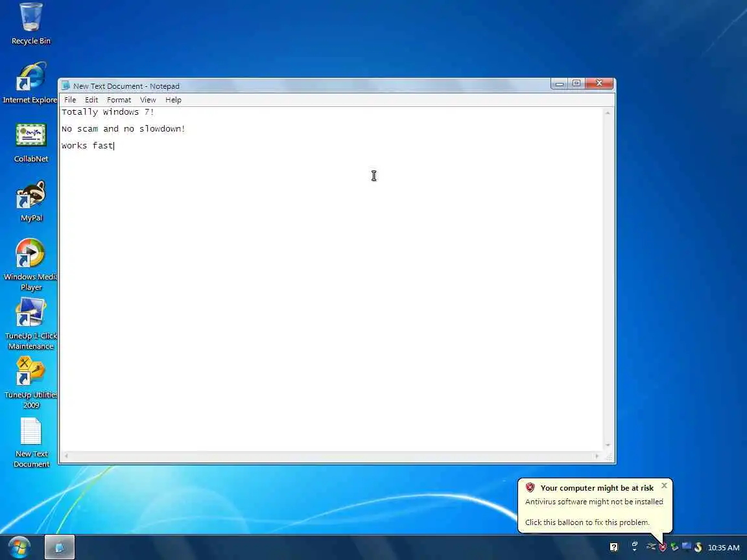Open the File menu in Notepad
The height and width of the screenshot is (560, 747).
[x=70, y=100]
